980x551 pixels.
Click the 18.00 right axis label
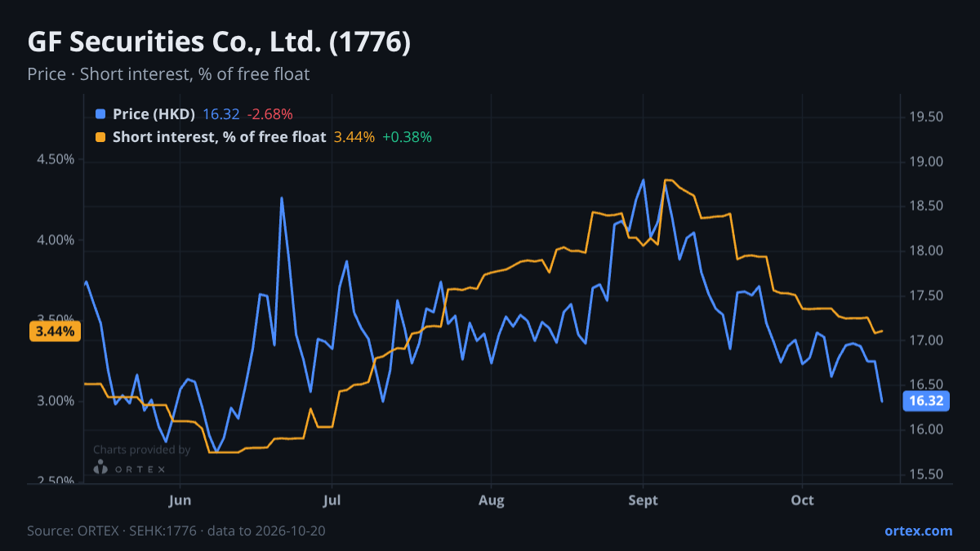pos(925,251)
